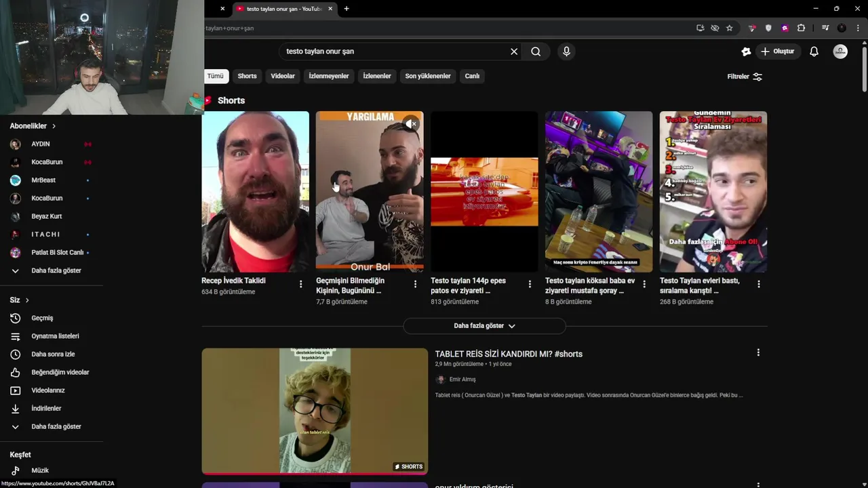Screen dimensions: 868x488
Task: Open a new browser tab
Action: click(x=347, y=9)
